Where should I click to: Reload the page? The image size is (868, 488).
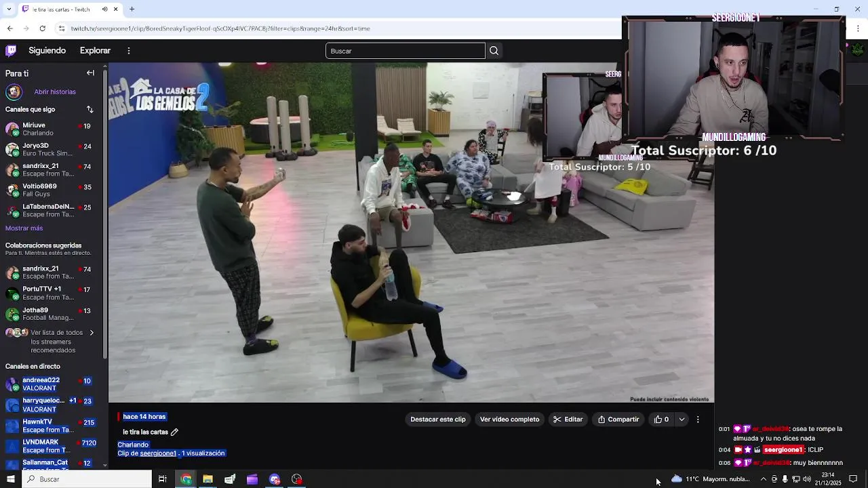point(42,28)
